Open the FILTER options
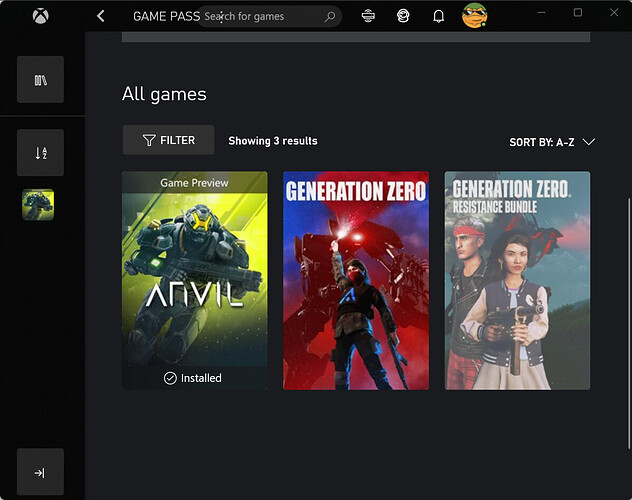This screenshot has height=500, width=632. (x=168, y=140)
